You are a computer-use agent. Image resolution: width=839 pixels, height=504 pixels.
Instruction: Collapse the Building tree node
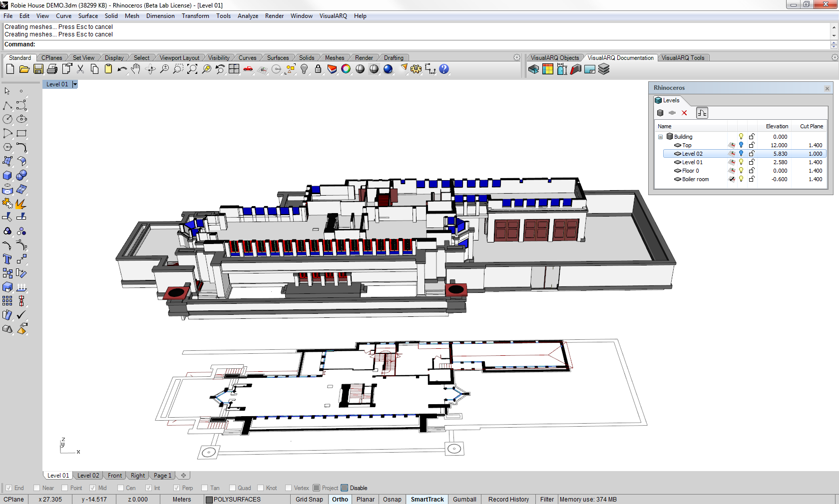tap(660, 137)
